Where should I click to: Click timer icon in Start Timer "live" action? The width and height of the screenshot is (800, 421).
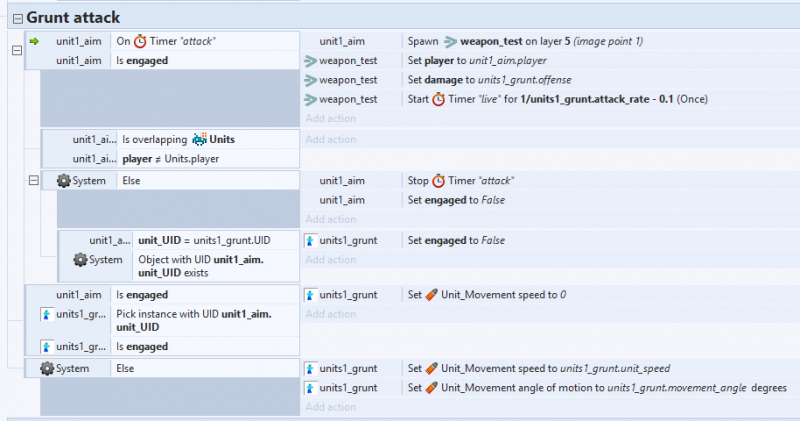439,99
